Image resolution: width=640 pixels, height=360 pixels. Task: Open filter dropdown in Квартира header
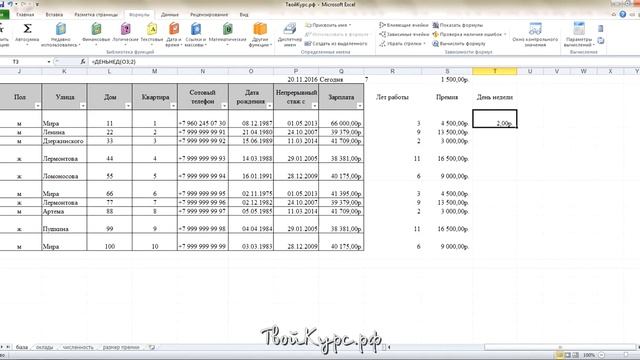(x=173, y=106)
